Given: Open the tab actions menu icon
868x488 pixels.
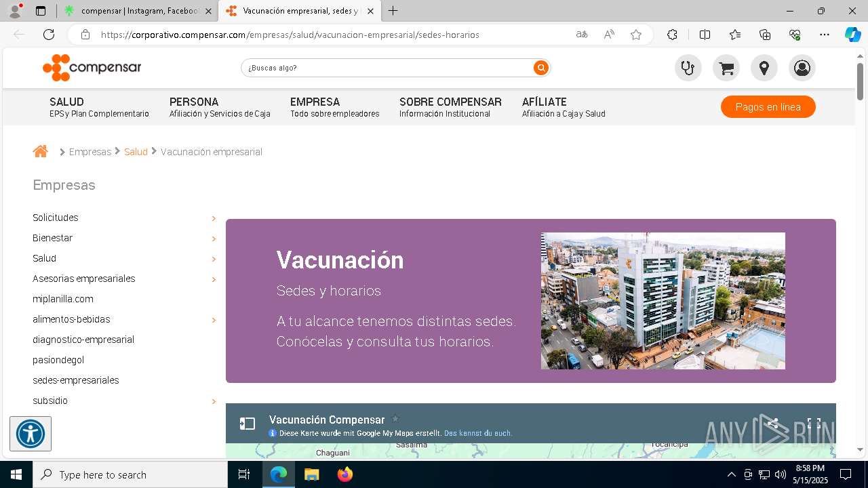Looking at the screenshot, I should click(x=41, y=11).
